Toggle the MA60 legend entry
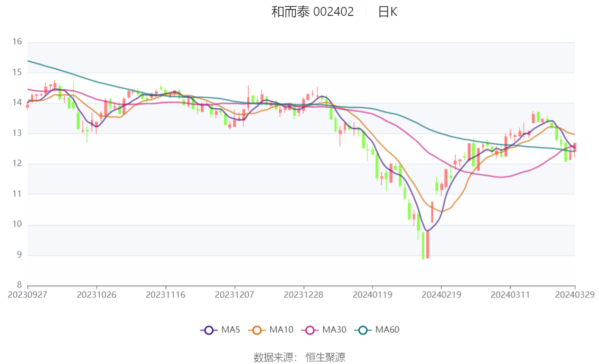Screen dimensions: 599x364 coord(377,330)
